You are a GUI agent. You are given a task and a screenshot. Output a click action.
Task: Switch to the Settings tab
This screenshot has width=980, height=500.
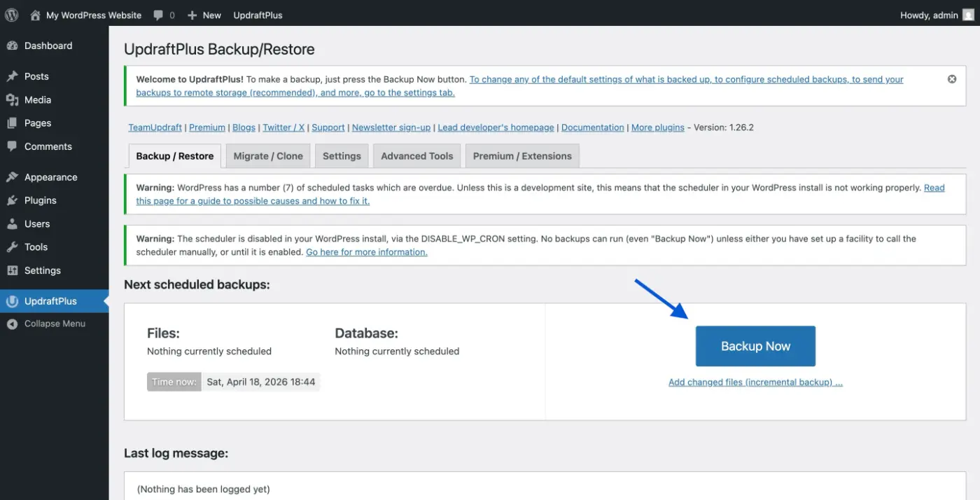(342, 156)
